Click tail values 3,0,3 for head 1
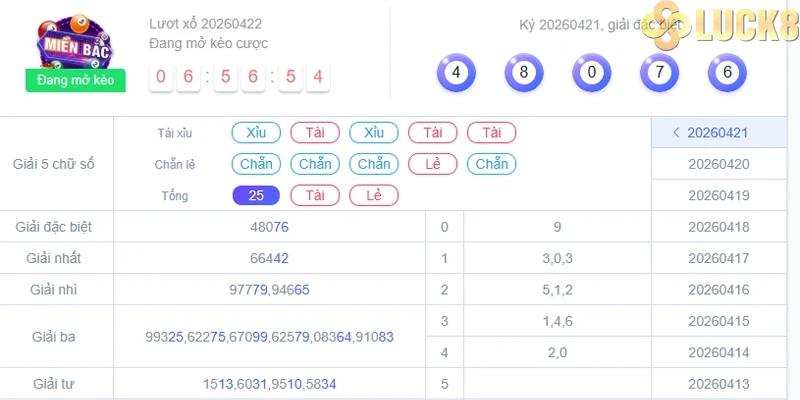The height and width of the screenshot is (400, 800). (557, 258)
